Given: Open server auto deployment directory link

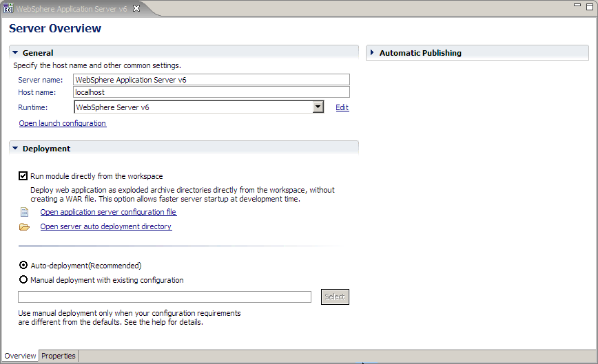Looking at the screenshot, I should [x=106, y=226].
